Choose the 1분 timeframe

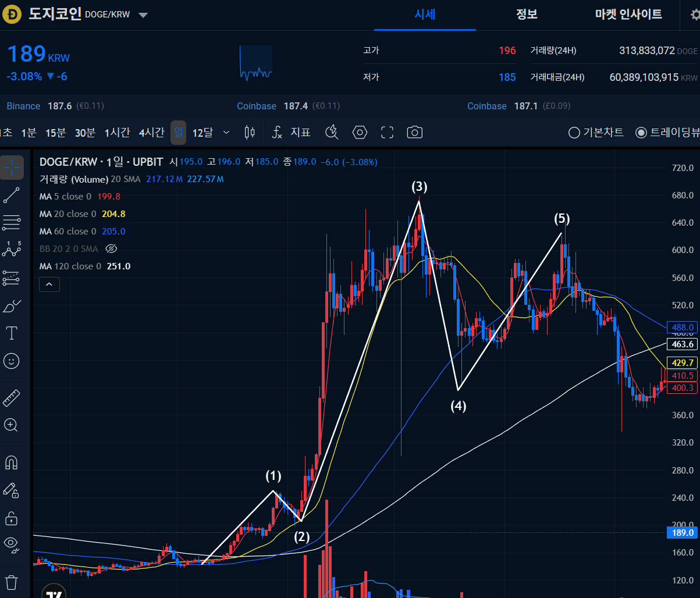pos(29,133)
